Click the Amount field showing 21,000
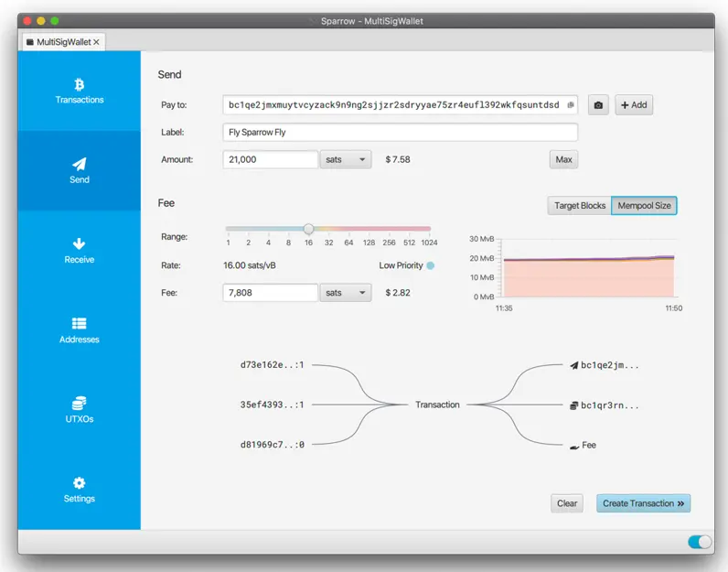 pyautogui.click(x=270, y=159)
